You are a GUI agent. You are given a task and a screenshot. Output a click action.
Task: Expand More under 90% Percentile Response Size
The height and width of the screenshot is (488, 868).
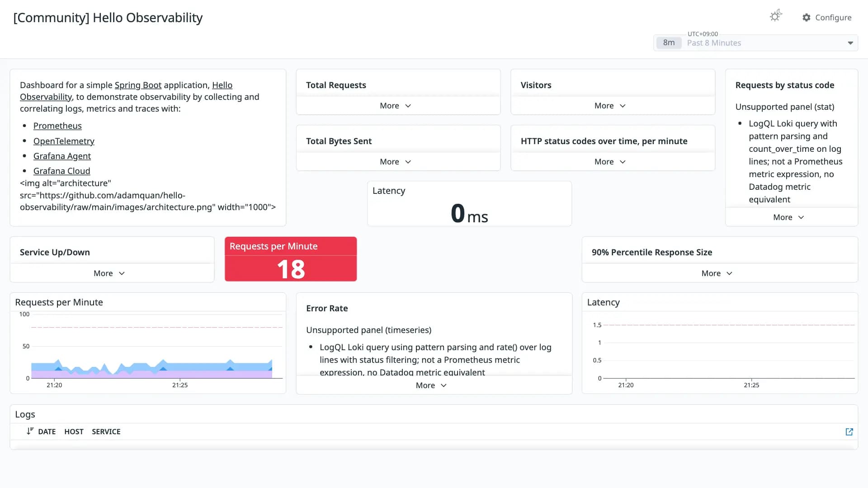[x=717, y=273]
